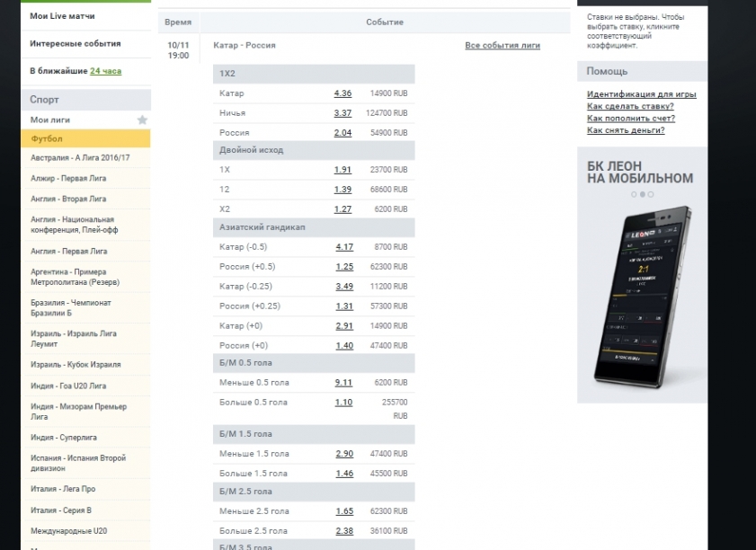Select Испания - Испания Второй дивизион league

tap(78, 463)
